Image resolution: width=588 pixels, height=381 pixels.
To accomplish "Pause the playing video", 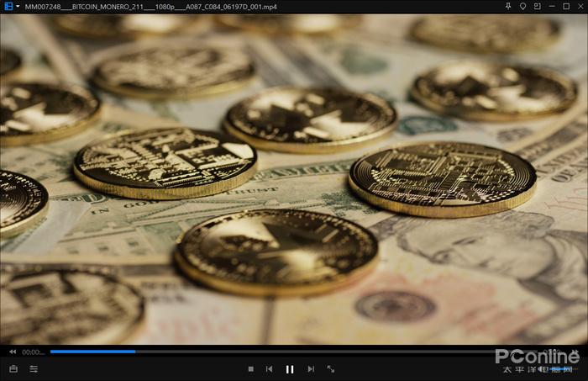I will tap(290, 369).
